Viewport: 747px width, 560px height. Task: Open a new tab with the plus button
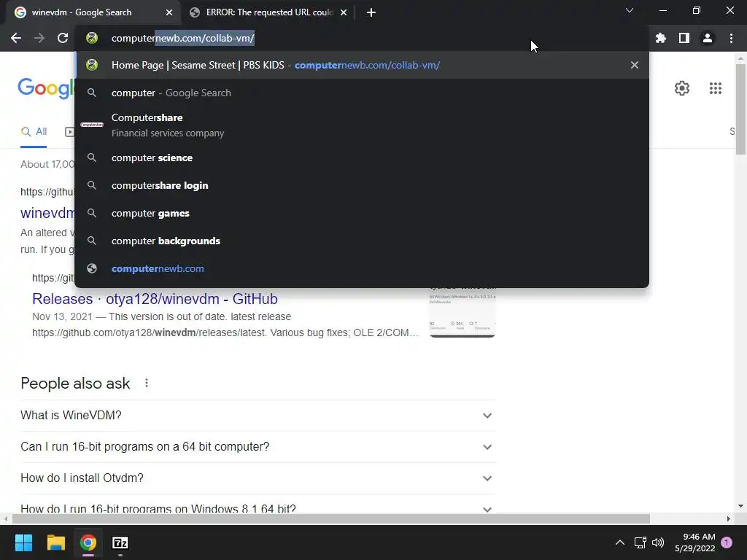pyautogui.click(x=371, y=12)
